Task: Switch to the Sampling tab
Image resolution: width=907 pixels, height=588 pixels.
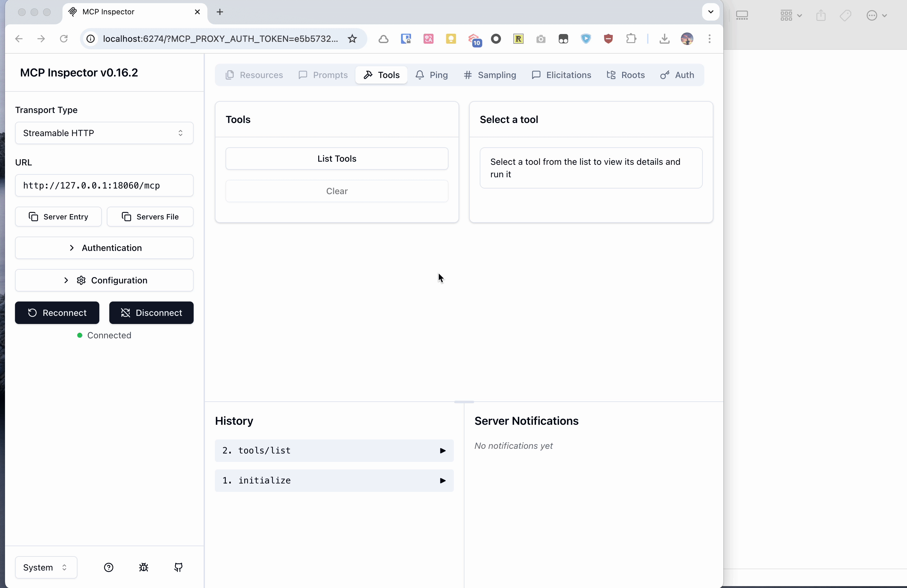Action: pyautogui.click(x=490, y=75)
